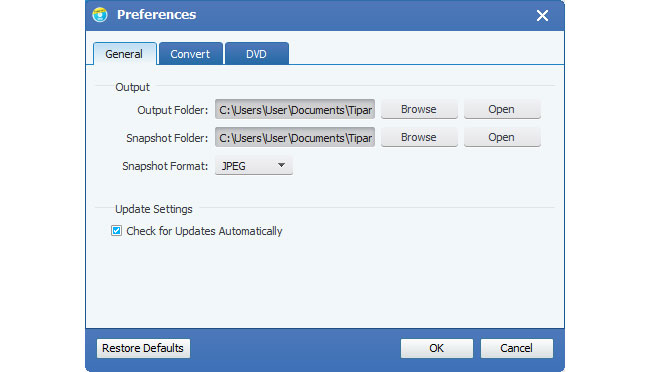650x372 pixels.
Task: Confirm preferences with OK
Action: pyautogui.click(x=437, y=348)
